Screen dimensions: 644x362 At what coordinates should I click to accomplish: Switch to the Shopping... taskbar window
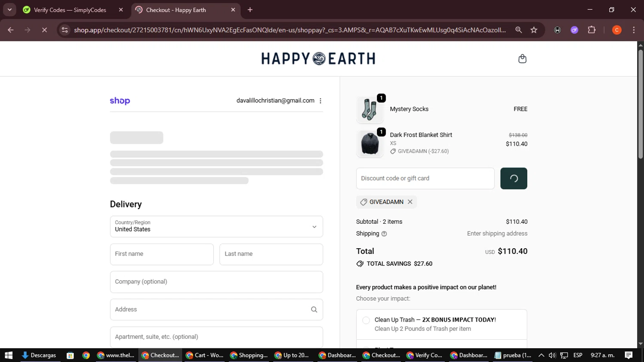coord(249,355)
